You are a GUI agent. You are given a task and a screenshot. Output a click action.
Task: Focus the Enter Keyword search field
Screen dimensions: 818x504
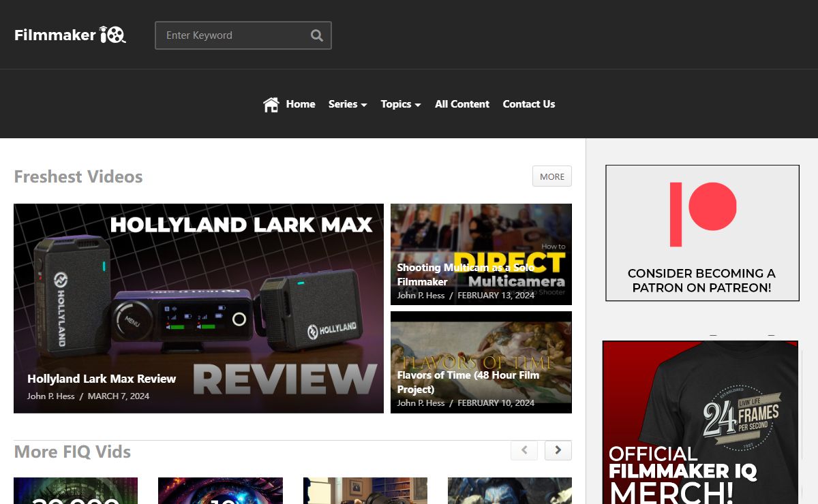coord(243,35)
